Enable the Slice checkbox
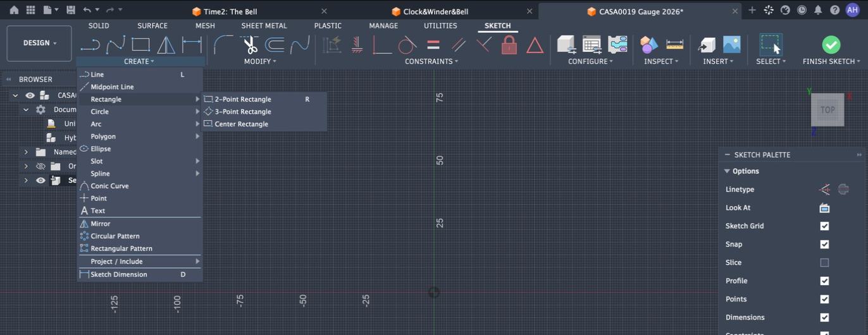The height and width of the screenshot is (335, 868). pyautogui.click(x=824, y=262)
